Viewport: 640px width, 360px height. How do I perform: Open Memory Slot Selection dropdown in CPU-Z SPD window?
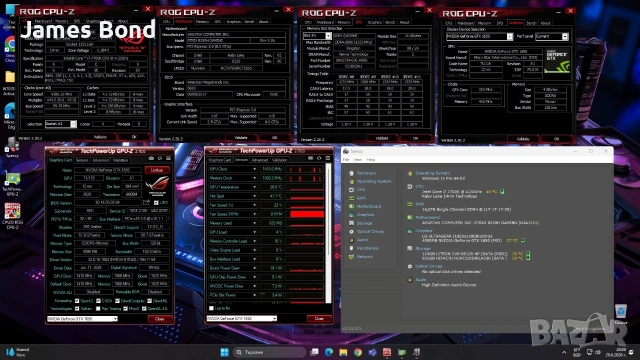point(317,36)
